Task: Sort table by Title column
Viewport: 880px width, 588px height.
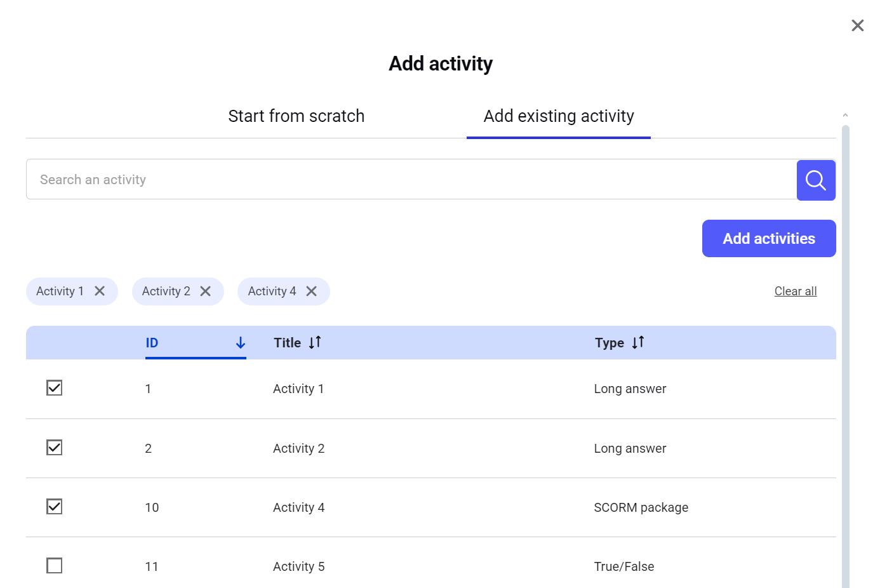Action: 315,343
